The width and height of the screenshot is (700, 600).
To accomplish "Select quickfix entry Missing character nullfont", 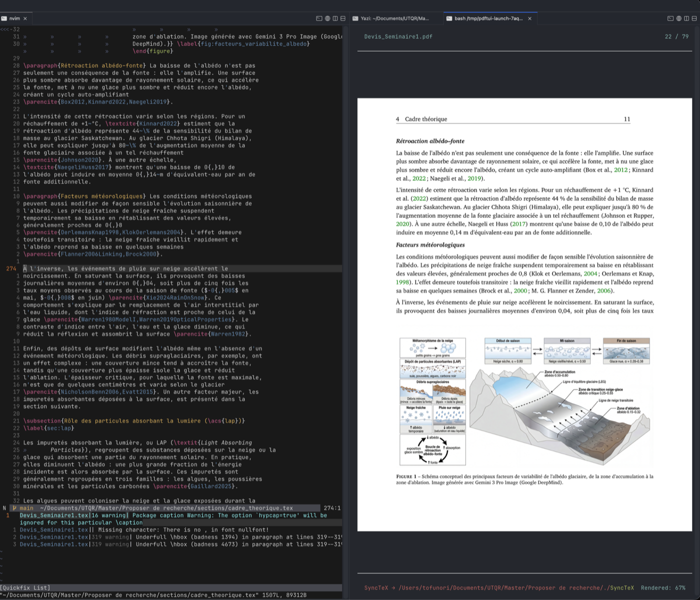I will (x=144, y=530).
